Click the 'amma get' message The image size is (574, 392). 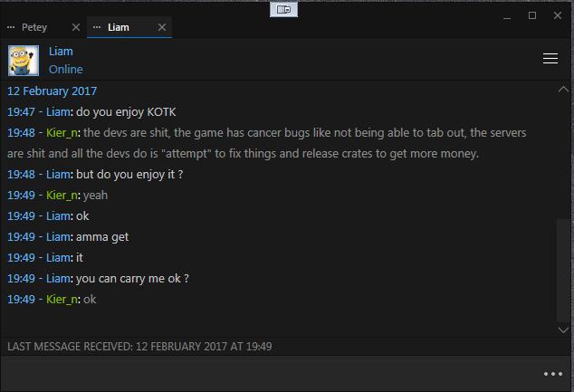[102, 237]
